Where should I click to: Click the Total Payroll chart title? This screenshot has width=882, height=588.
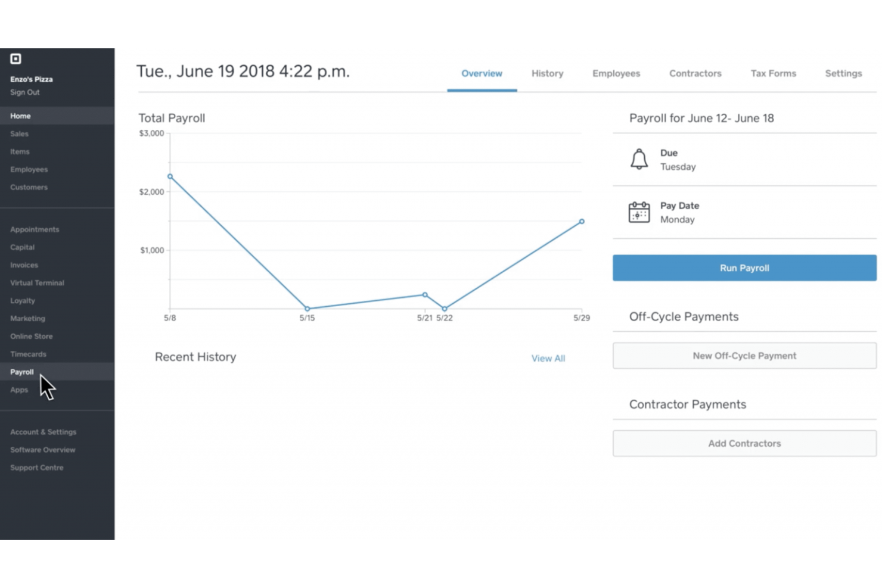point(172,118)
